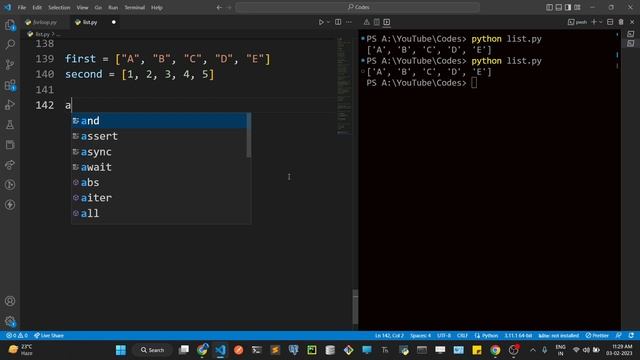Open editor More Actions ellipsis
This screenshot has width=640, height=360.
349,22
